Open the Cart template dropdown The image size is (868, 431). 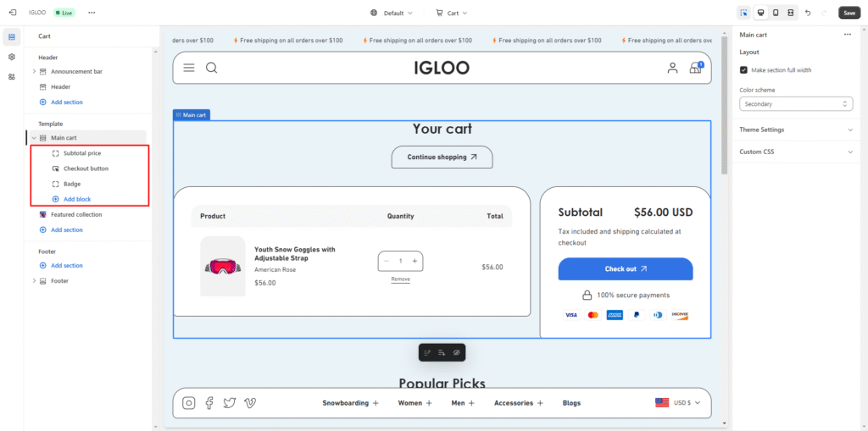452,13
